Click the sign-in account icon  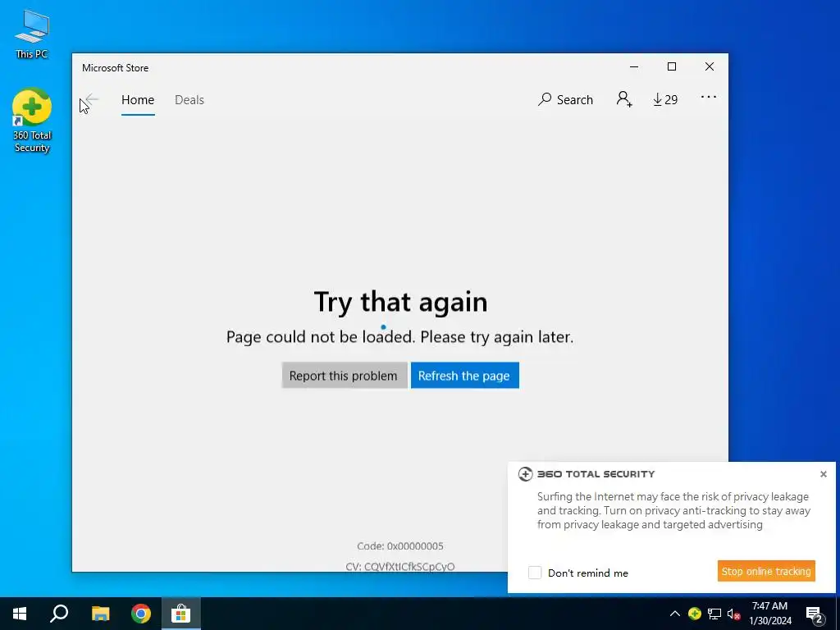coord(624,99)
